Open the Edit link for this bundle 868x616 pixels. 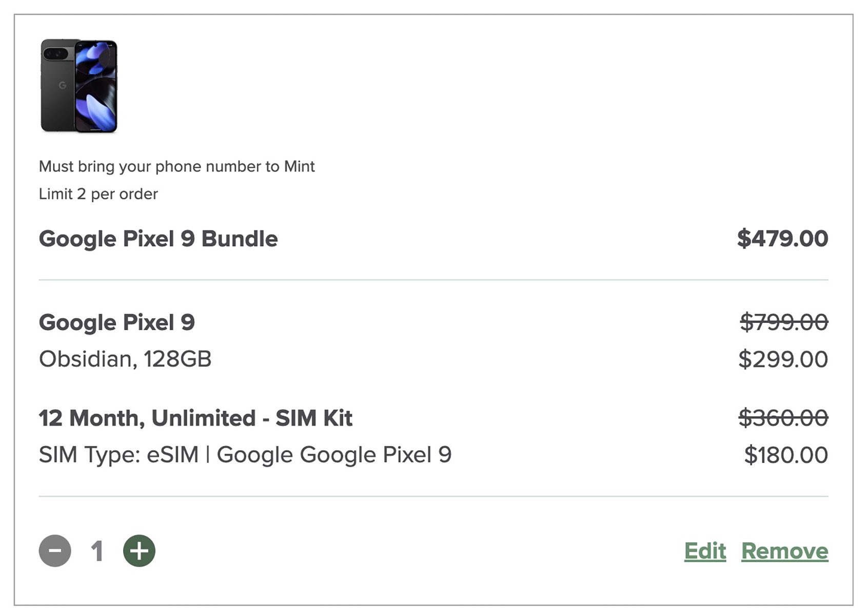tap(705, 551)
